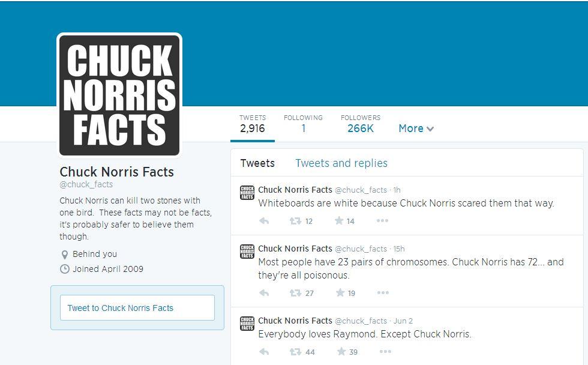Screen dimensions: 588x365
Task: Click the clock icon beside Joined April 2009
Action: point(65,269)
